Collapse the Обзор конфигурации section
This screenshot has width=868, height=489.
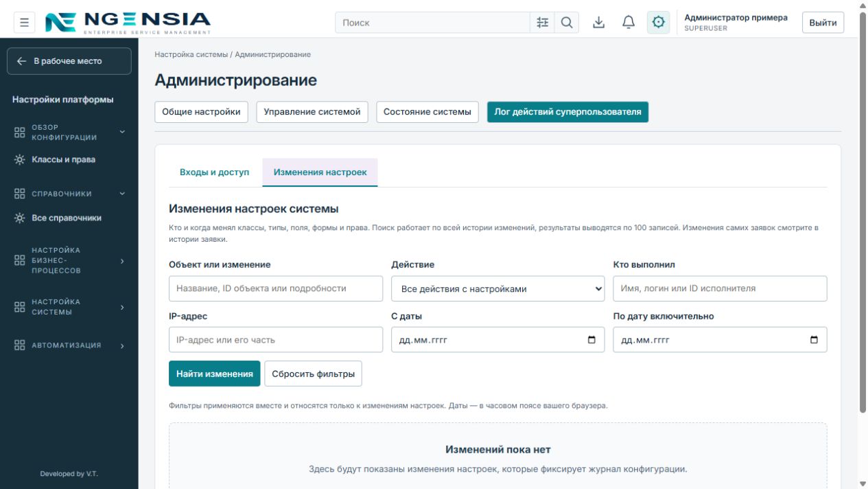[x=123, y=131]
